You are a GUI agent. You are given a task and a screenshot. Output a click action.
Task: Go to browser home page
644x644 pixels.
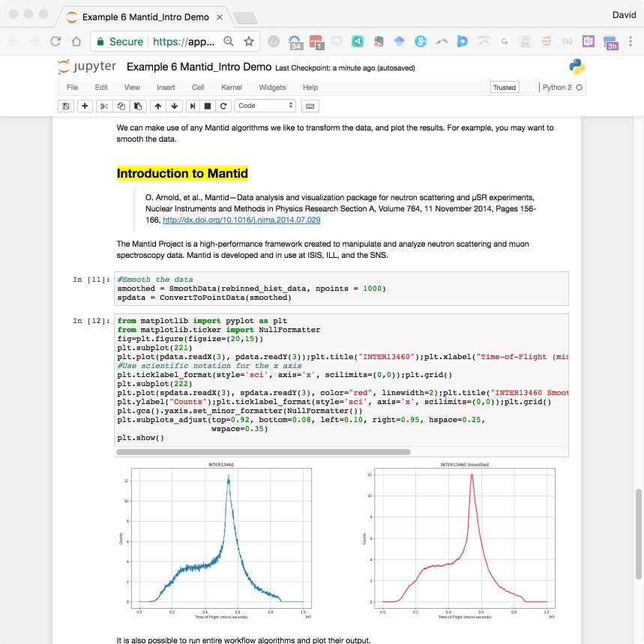click(x=76, y=41)
